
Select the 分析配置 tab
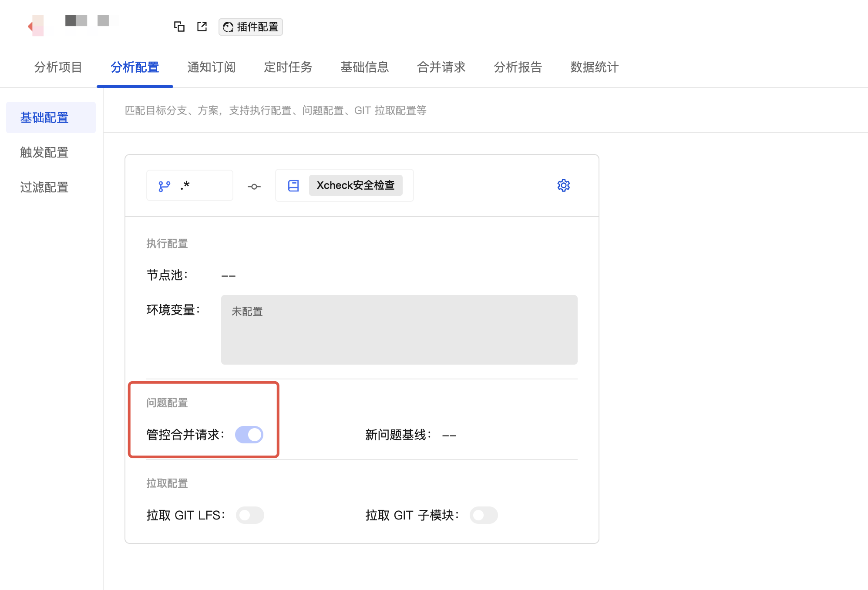tap(135, 67)
